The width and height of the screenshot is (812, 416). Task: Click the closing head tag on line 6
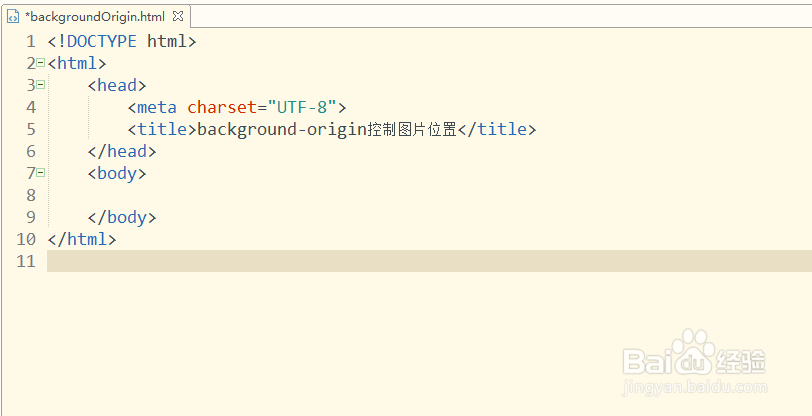122,151
